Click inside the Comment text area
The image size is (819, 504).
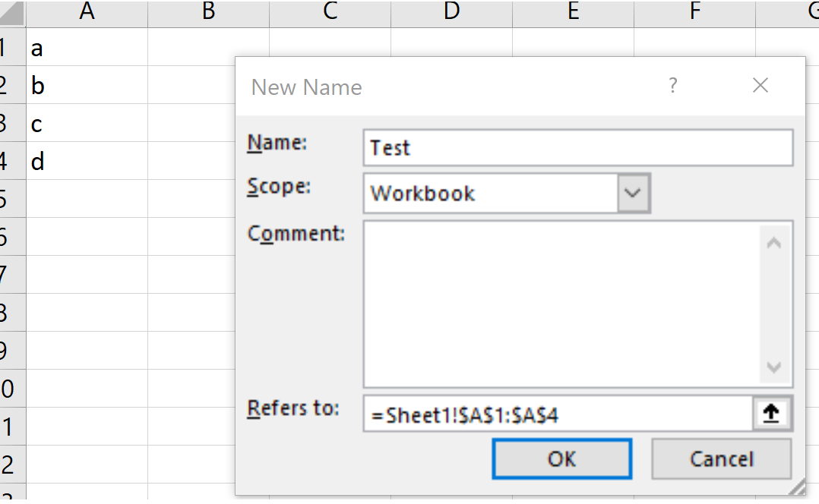tap(562, 304)
